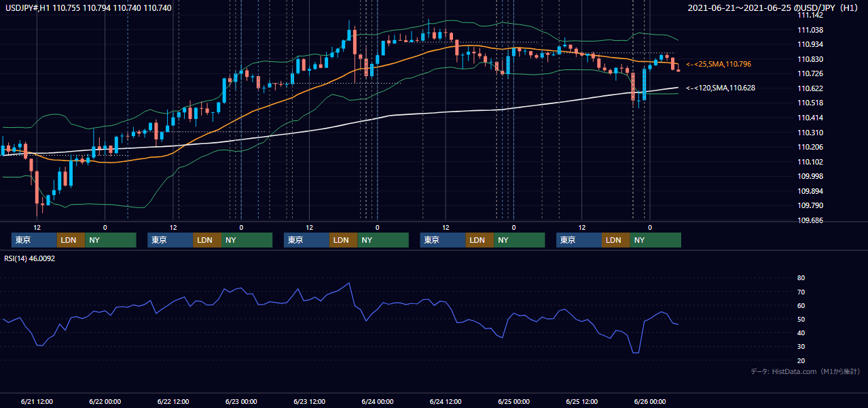Click the RSI 40 level label
Image resolution: width=868 pixels, height=408 pixels.
click(x=801, y=333)
